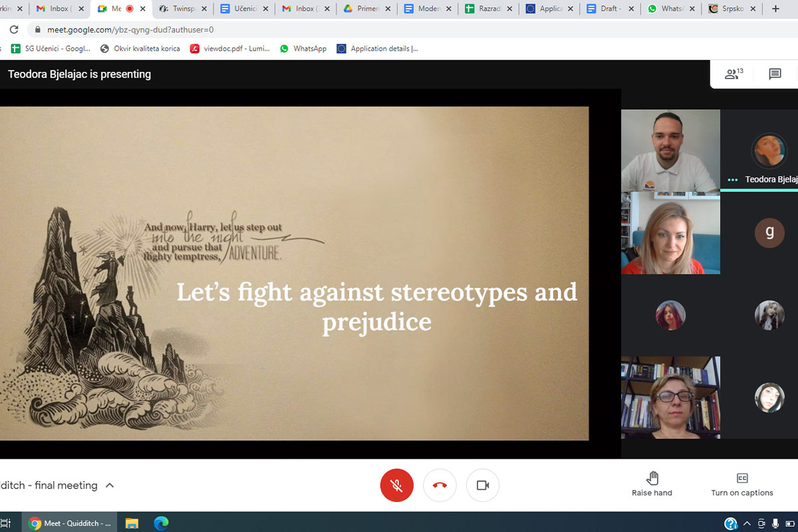Screen dimensions: 798x532
Task: Click the "g" letter avatar participant
Action: [x=769, y=233]
